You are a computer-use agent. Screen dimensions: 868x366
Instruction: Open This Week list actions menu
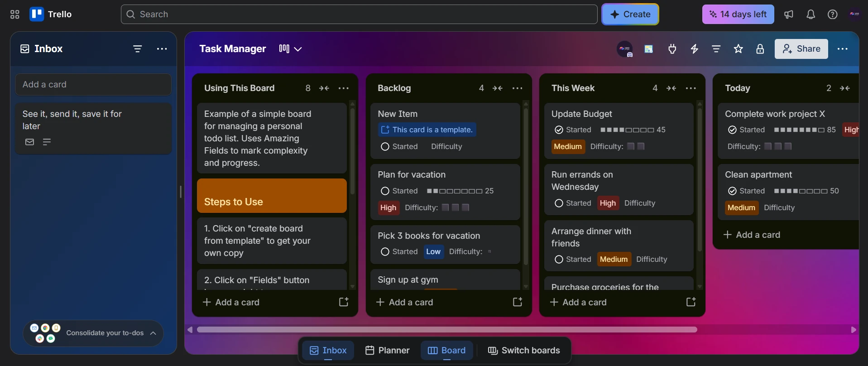pyautogui.click(x=691, y=88)
